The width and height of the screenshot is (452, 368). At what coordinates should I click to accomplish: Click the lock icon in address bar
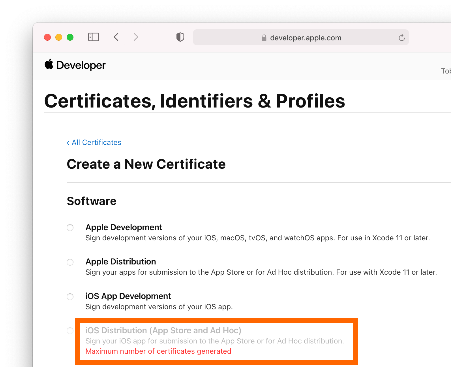pyautogui.click(x=264, y=38)
